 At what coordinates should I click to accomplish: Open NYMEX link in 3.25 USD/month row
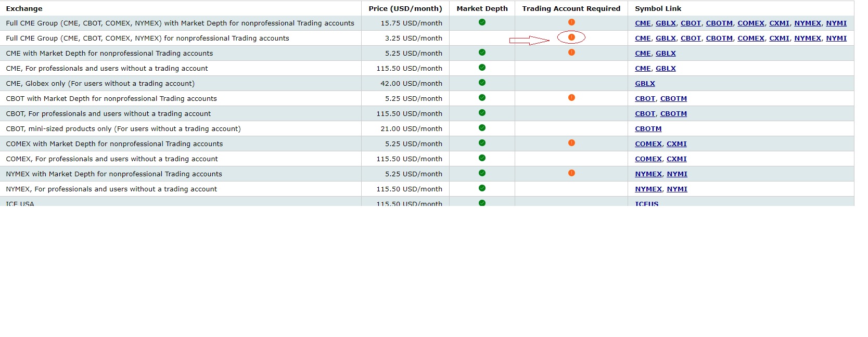(808, 38)
